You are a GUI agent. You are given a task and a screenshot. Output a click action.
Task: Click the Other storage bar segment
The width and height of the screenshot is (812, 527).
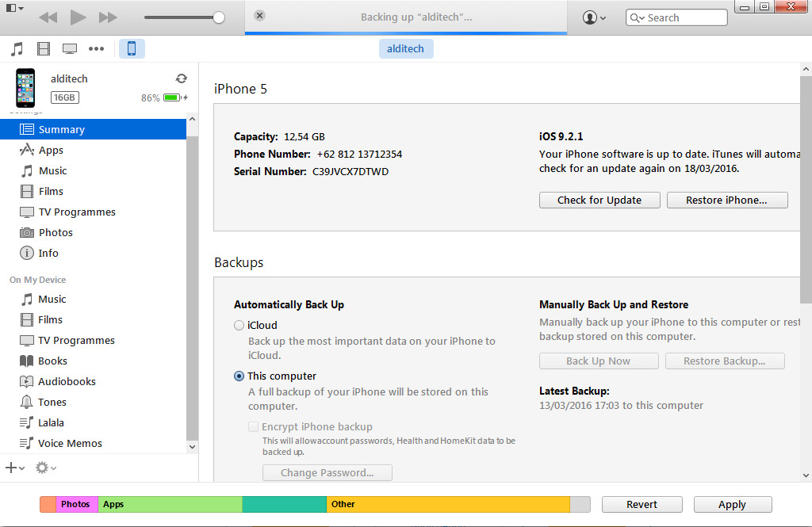(x=448, y=504)
